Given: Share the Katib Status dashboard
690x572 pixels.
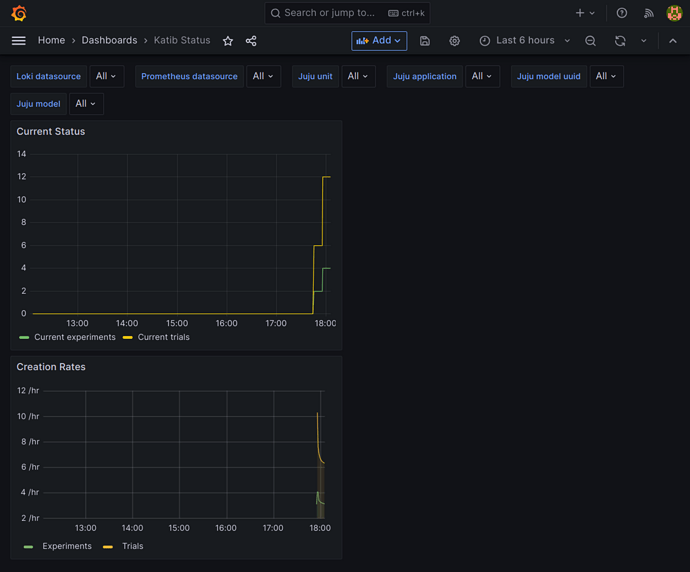Looking at the screenshot, I should click(x=251, y=41).
